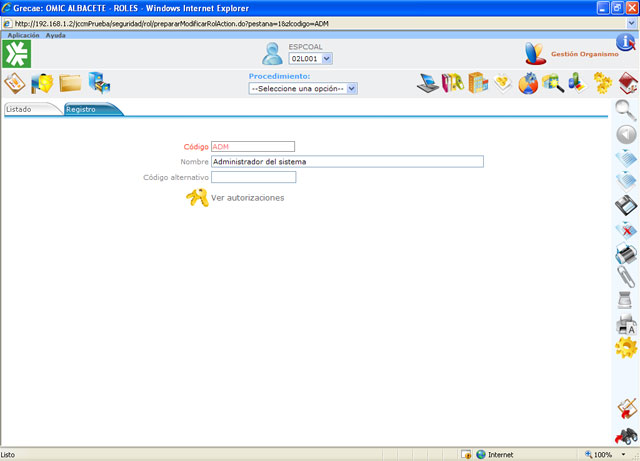This screenshot has width=640, height=461.
Task: Click the delete record red X icon
Action: 626,230
